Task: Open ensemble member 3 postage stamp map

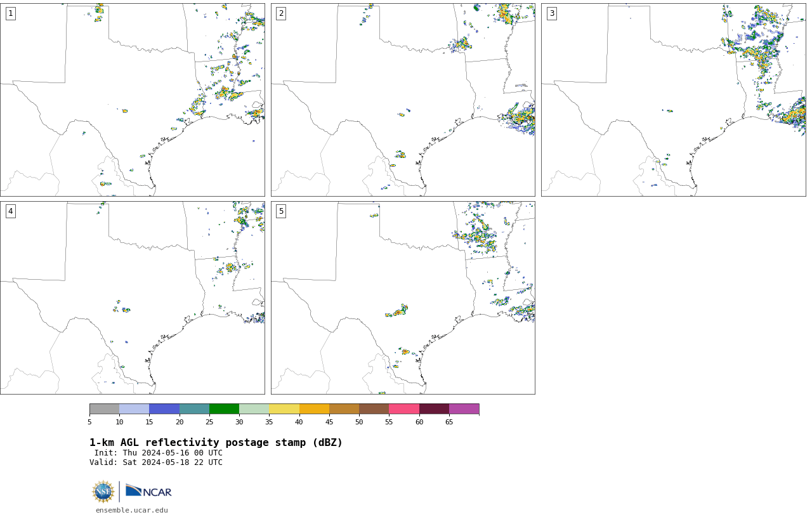Action: pos(673,100)
